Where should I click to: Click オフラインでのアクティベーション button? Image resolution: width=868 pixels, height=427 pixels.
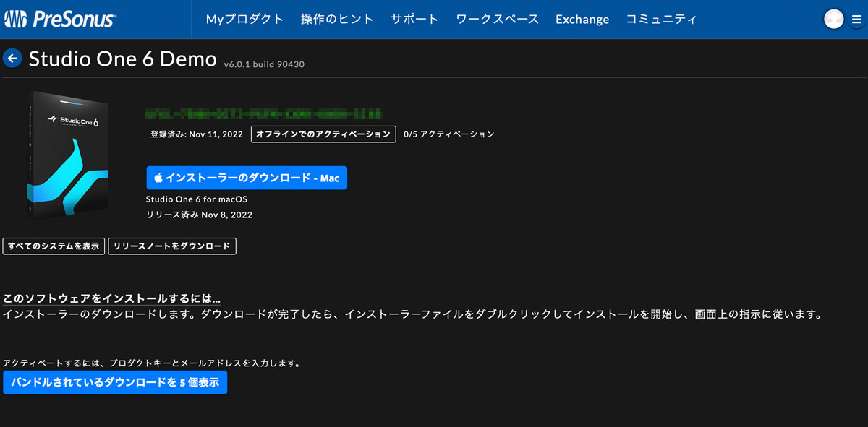click(323, 134)
